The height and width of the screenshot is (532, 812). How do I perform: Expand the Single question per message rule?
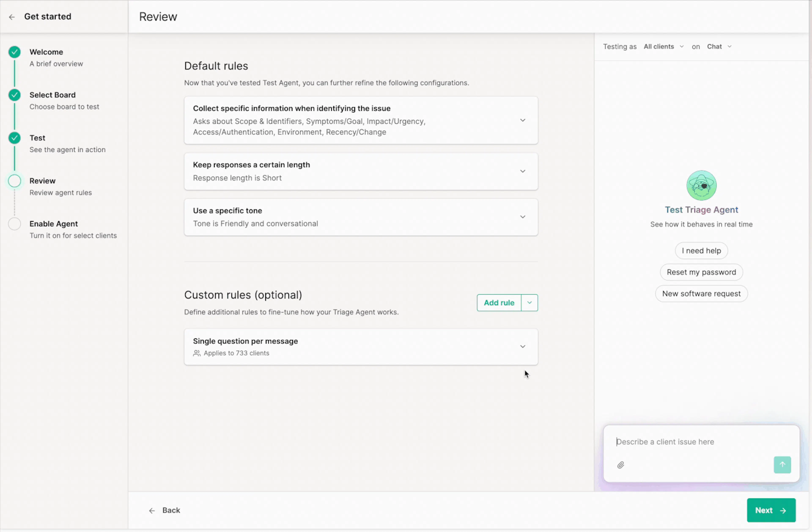pos(522,346)
